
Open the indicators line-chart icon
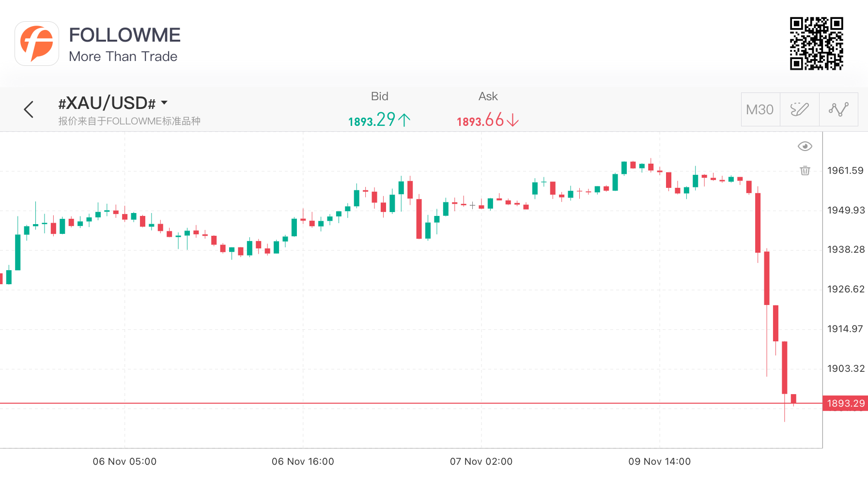(838, 109)
